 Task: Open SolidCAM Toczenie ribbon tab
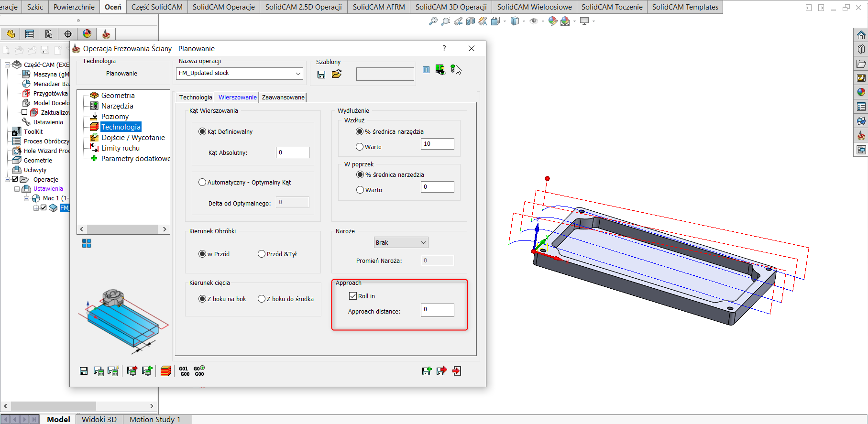tap(612, 7)
